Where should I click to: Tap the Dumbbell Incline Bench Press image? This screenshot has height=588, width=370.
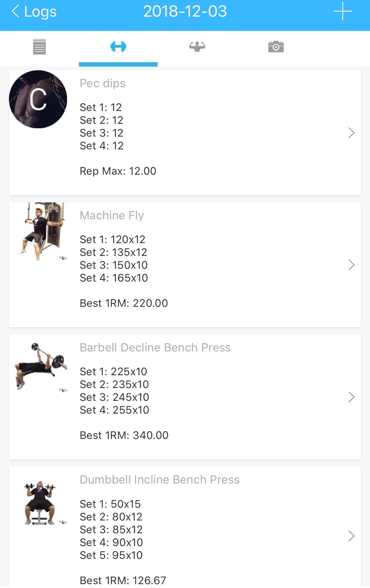(x=41, y=503)
